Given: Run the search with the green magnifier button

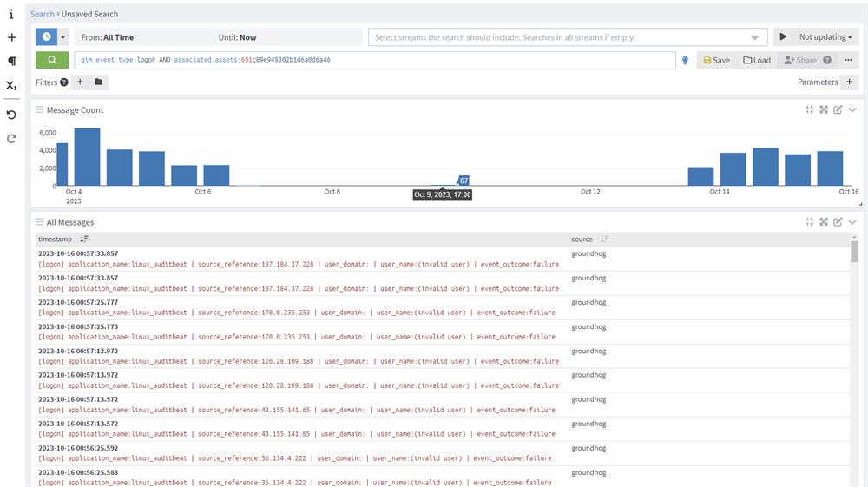Looking at the screenshot, I should click(52, 60).
